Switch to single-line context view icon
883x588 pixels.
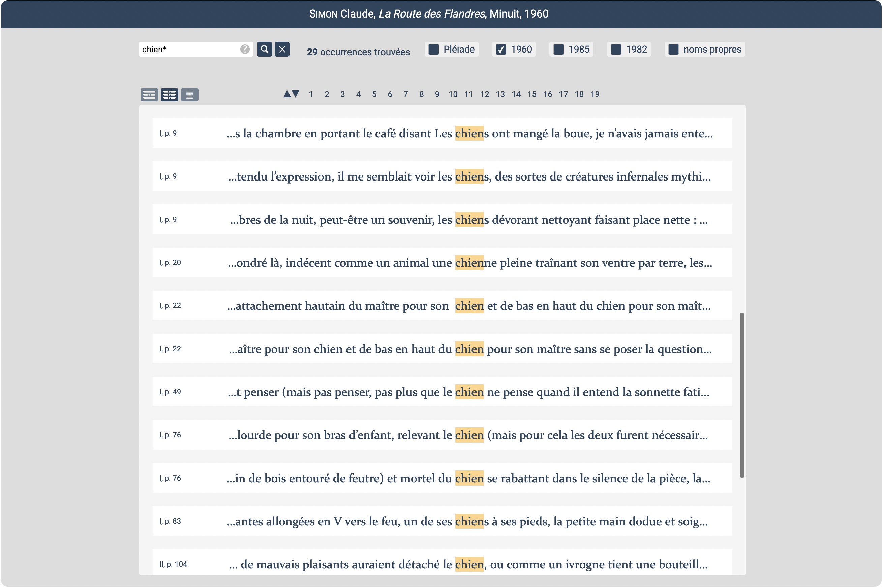coord(149,95)
